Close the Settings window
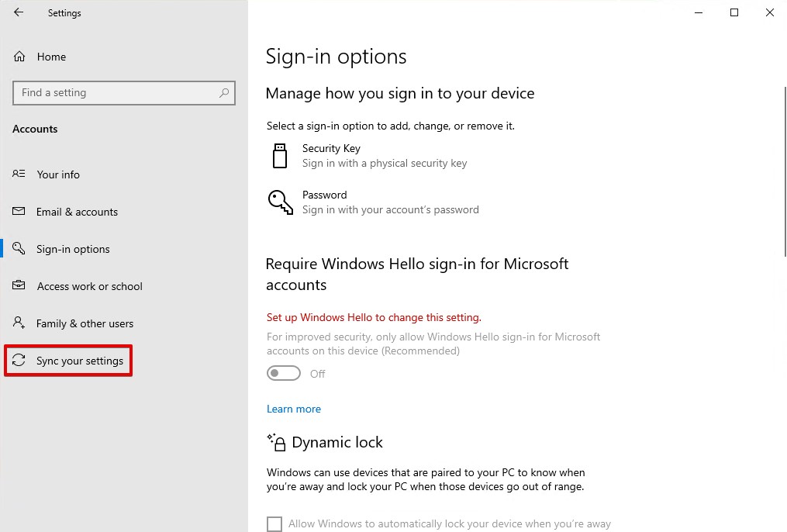 coord(769,12)
